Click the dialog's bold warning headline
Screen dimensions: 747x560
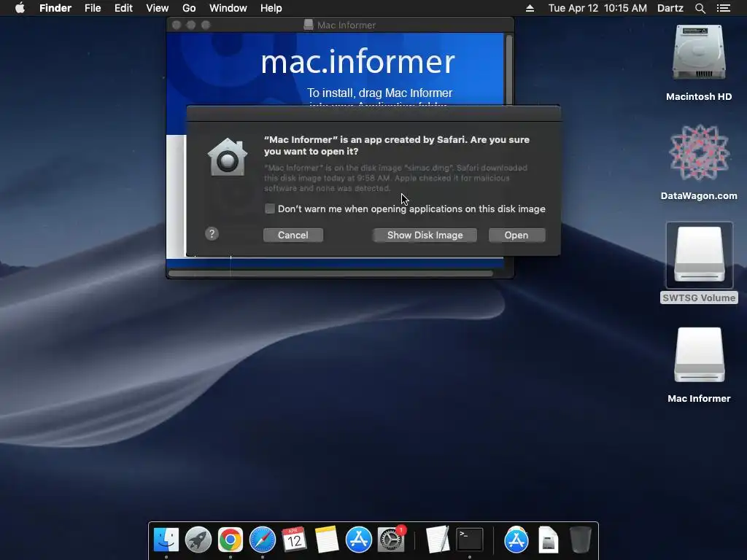(397, 145)
